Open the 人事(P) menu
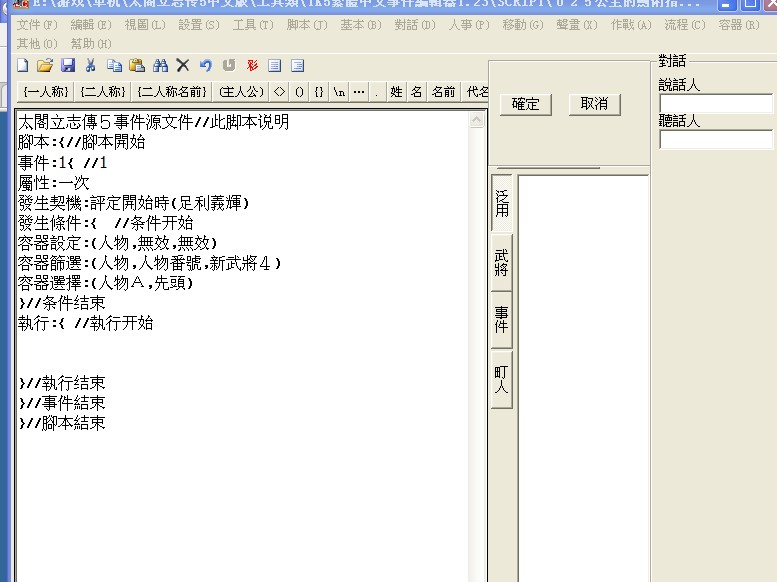The height and width of the screenshot is (582, 777). click(x=469, y=25)
